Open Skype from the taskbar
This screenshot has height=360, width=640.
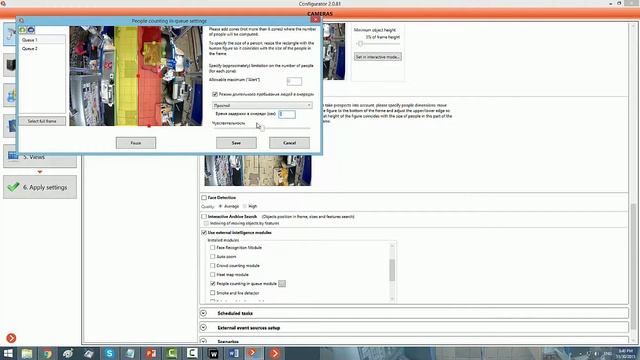click(x=109, y=353)
